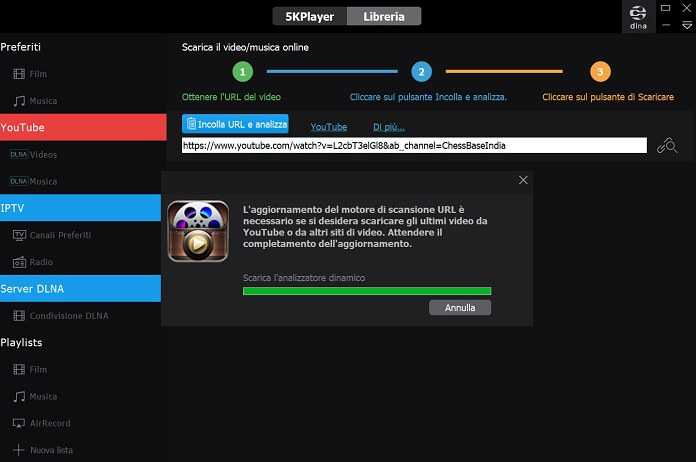
Task: Click 'Ottenere l'URL del video' text
Action: (x=231, y=97)
